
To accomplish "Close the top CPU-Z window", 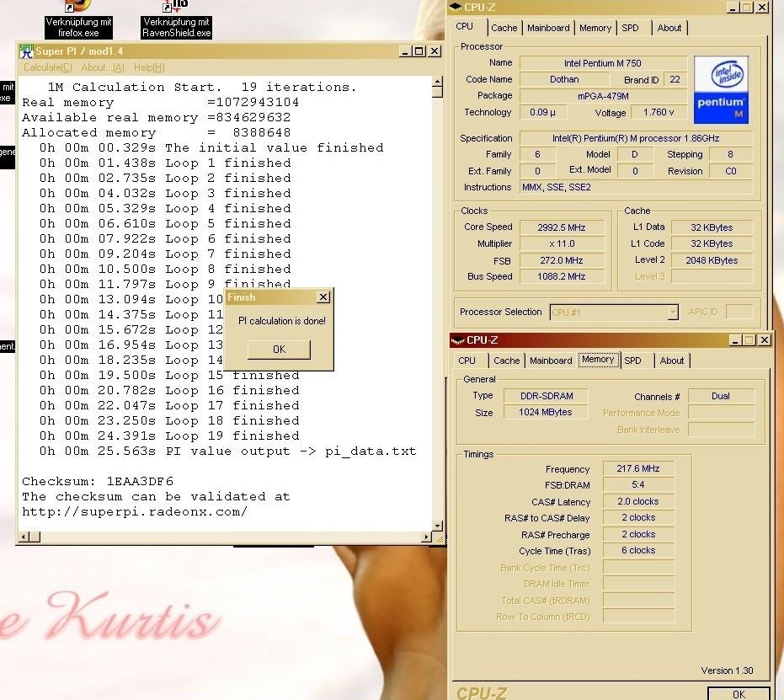I will (761, 8).
